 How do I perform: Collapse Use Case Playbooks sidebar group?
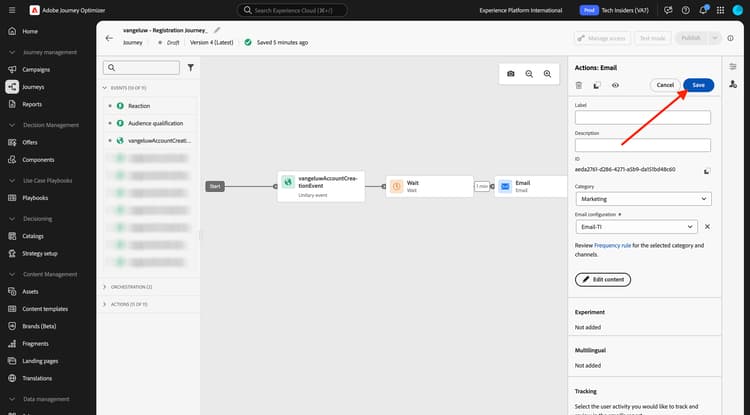click(12, 180)
